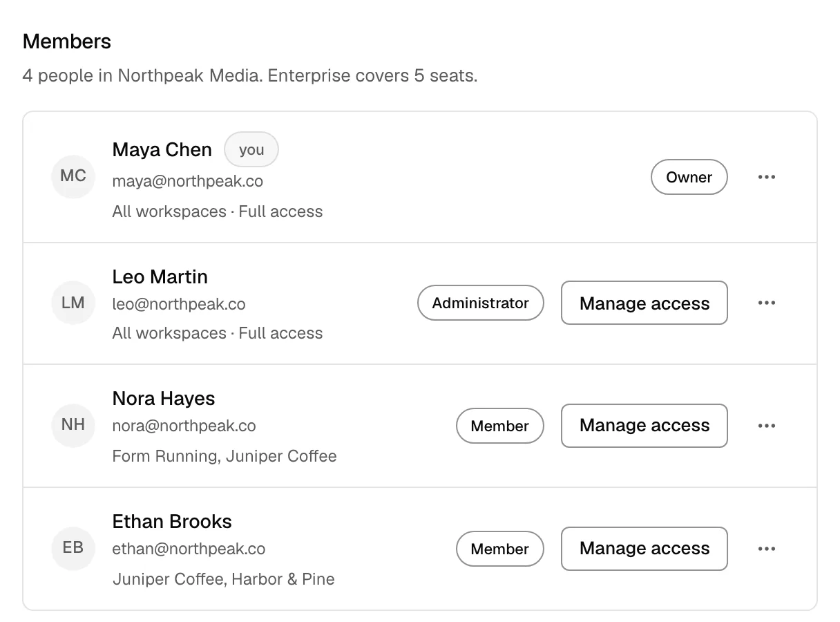Click the email maya@northpeak.co
Image resolution: width=840 pixels, height=622 pixels.
pyautogui.click(x=188, y=182)
